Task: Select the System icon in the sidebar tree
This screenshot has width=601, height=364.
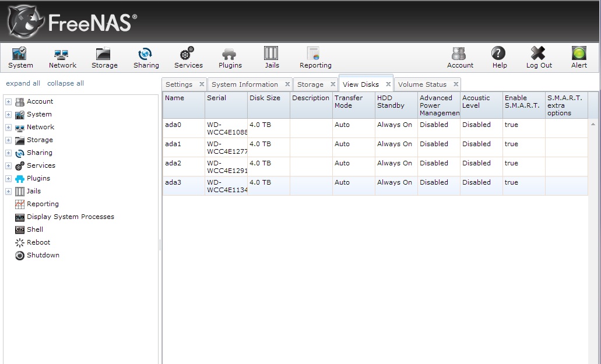Action: [20, 115]
